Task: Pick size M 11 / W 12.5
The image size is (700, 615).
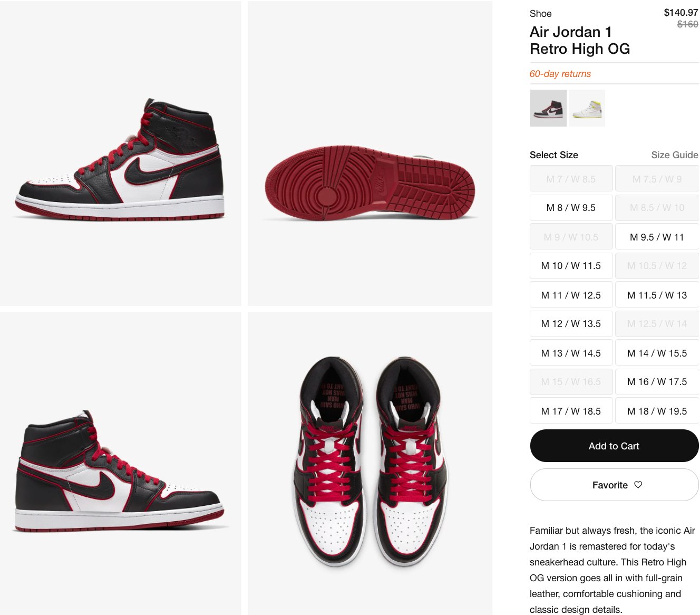Action: pyautogui.click(x=571, y=295)
